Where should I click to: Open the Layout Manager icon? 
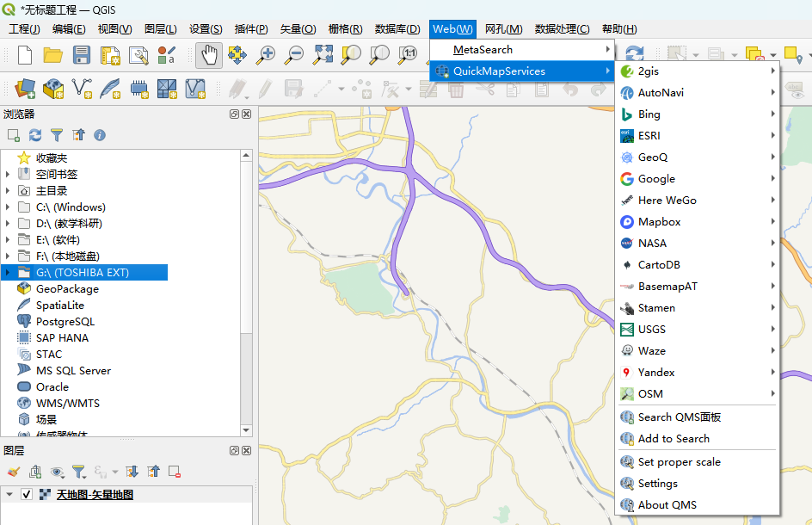click(138, 54)
